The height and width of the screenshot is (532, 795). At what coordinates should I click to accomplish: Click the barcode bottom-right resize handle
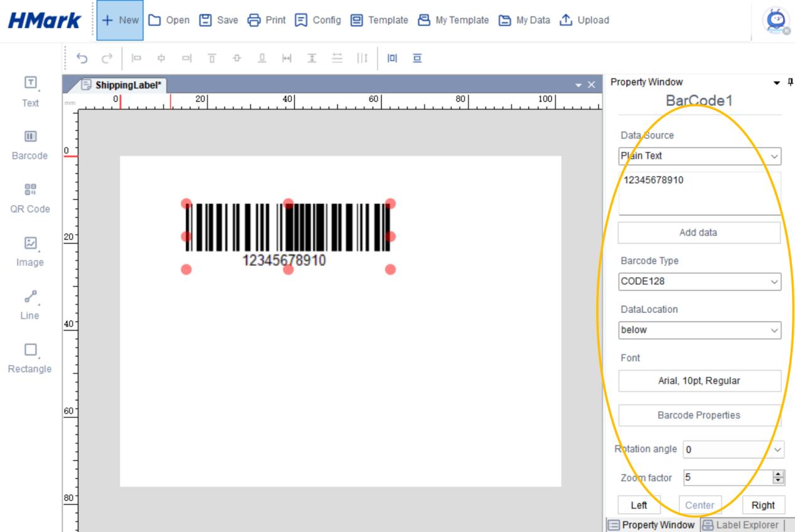tap(390, 269)
